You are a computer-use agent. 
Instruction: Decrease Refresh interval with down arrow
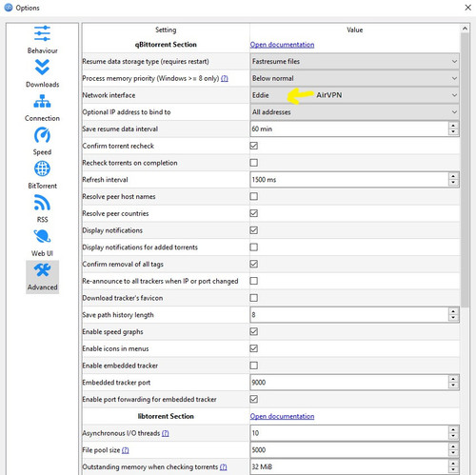[453, 183]
